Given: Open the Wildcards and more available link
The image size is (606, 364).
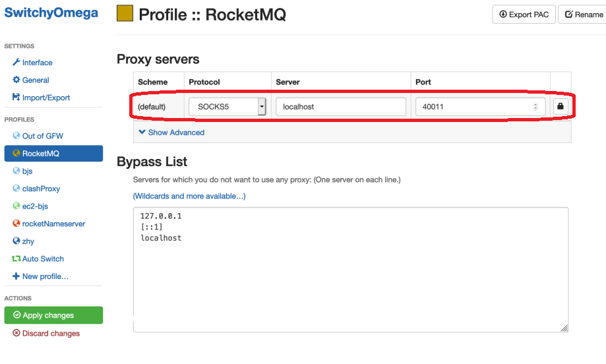Looking at the screenshot, I should (189, 197).
